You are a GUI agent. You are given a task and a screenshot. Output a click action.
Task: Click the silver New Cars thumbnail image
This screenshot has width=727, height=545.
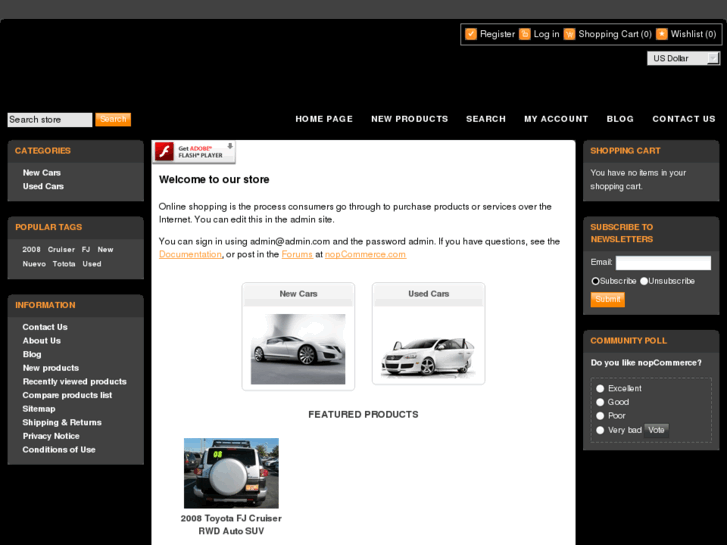298,349
